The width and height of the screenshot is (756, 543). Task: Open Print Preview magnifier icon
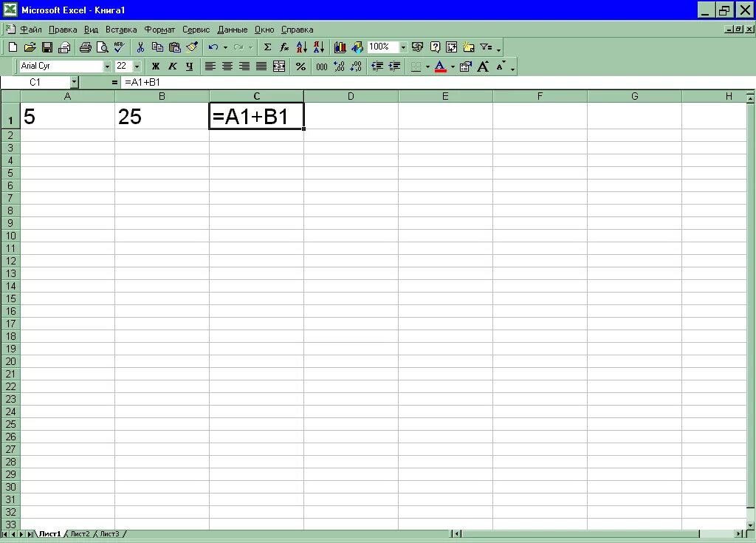point(102,47)
